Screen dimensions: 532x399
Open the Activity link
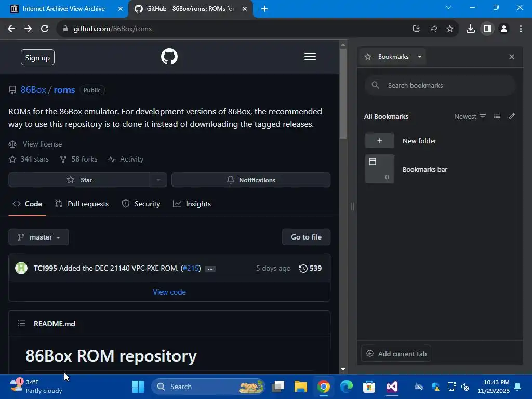click(126, 159)
